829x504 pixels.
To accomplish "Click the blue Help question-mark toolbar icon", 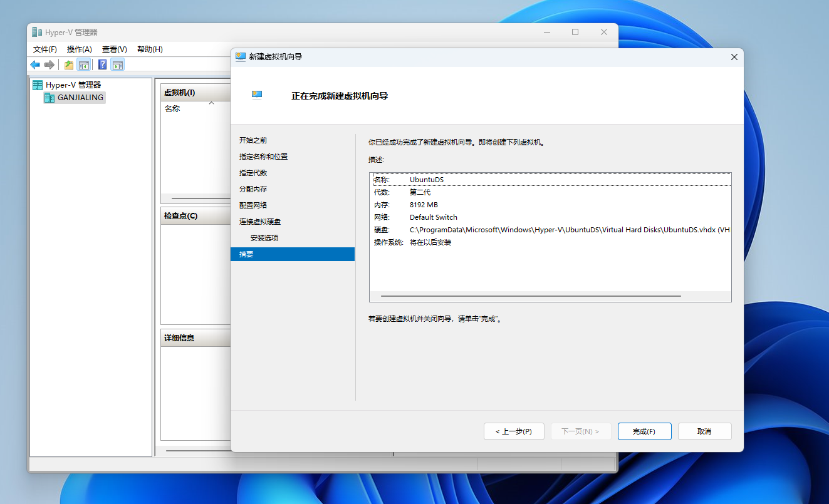I will click(x=102, y=64).
